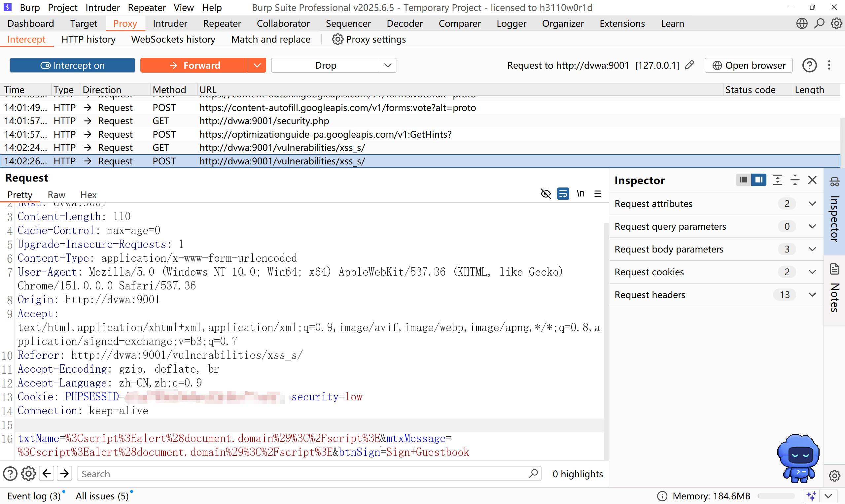The height and width of the screenshot is (504, 845).
Task: Open search settings gear icon
Action: (28, 474)
